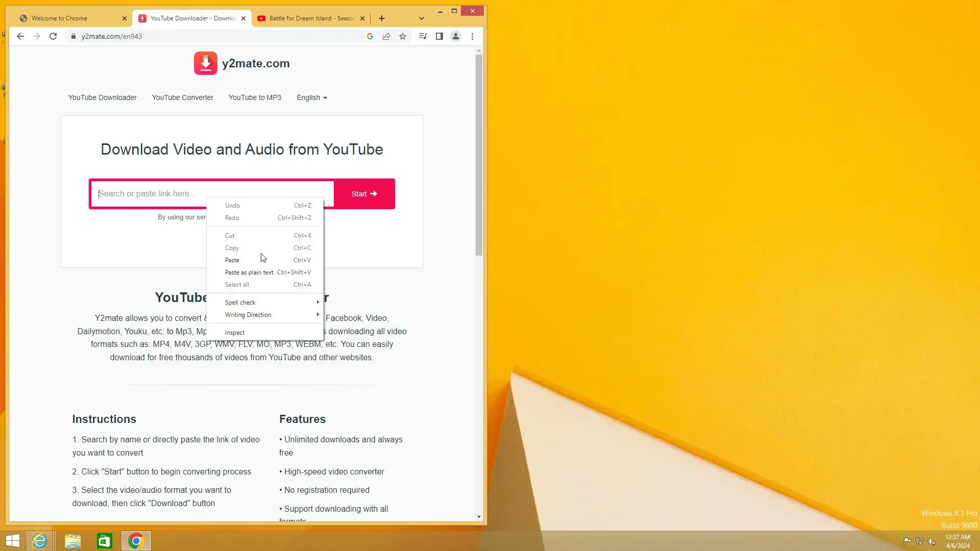Reload the page
The image size is (980, 551).
point(53,36)
